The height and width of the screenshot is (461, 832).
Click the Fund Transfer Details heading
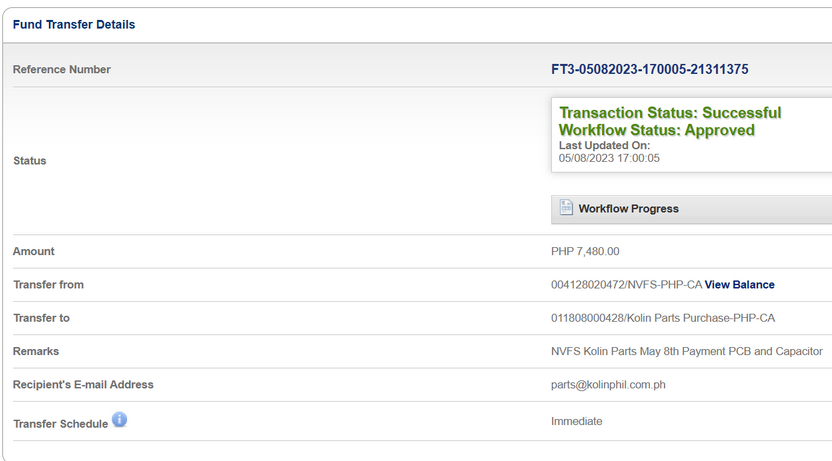[x=74, y=24]
